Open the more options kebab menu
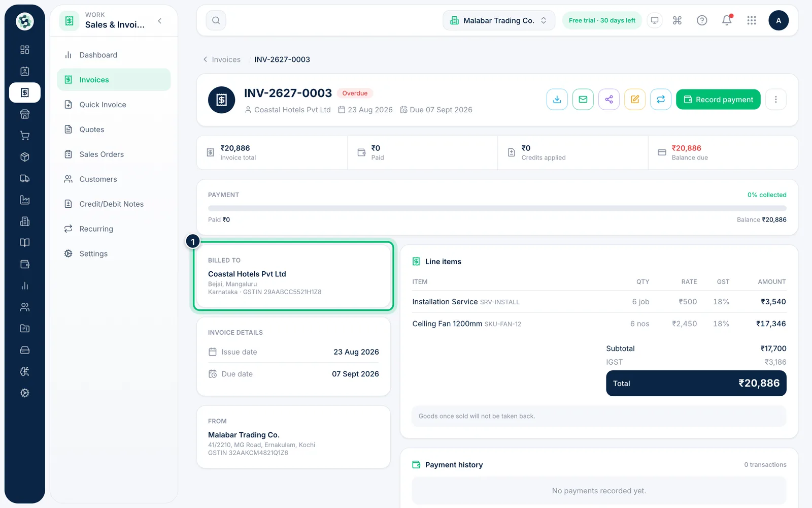812x508 pixels. pos(775,100)
